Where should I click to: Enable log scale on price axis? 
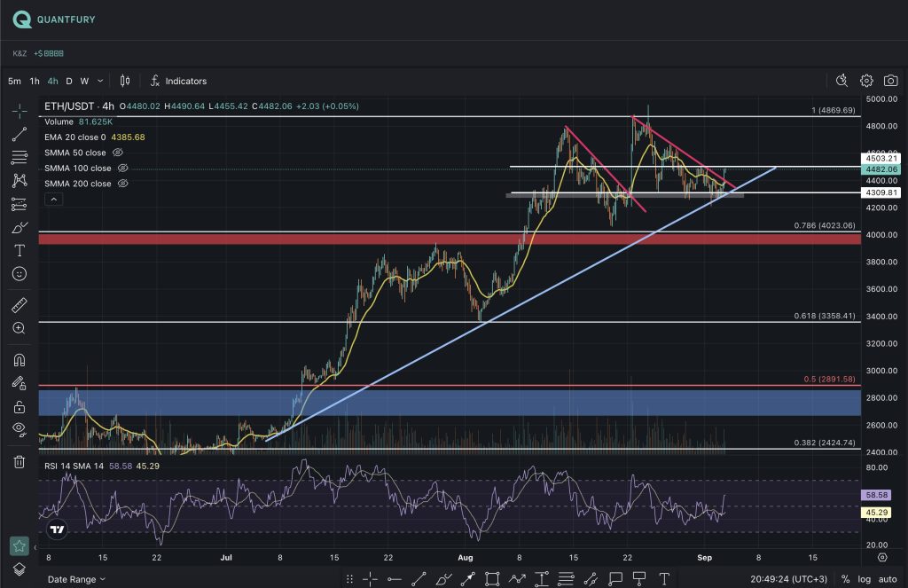(x=862, y=578)
